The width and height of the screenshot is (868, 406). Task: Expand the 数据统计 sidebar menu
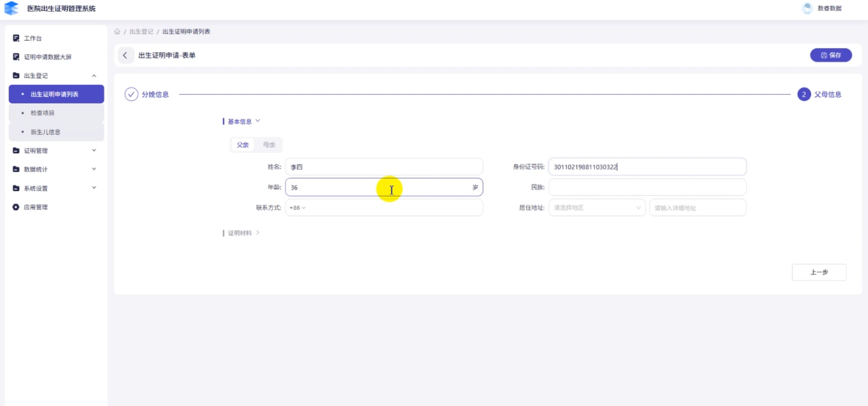[94, 169]
